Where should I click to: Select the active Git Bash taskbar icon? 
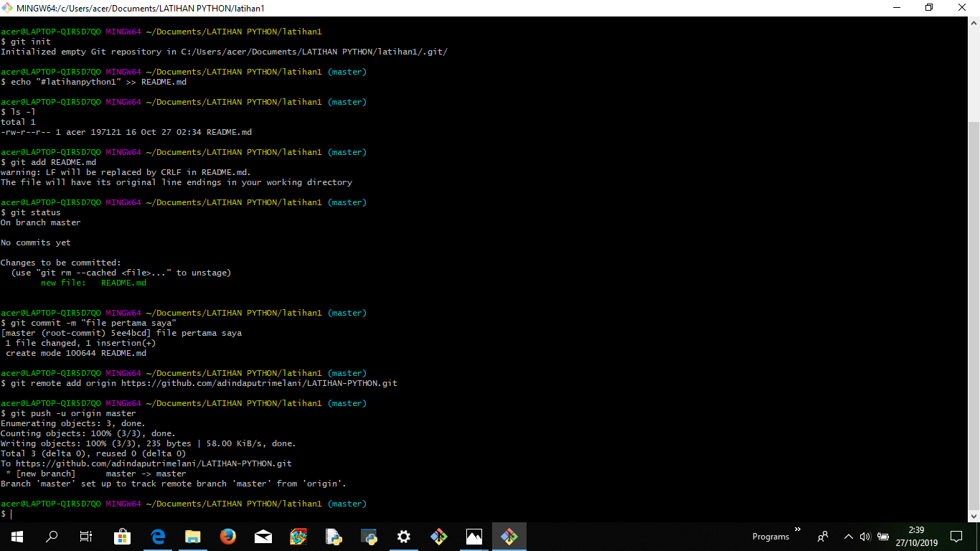[x=509, y=536]
